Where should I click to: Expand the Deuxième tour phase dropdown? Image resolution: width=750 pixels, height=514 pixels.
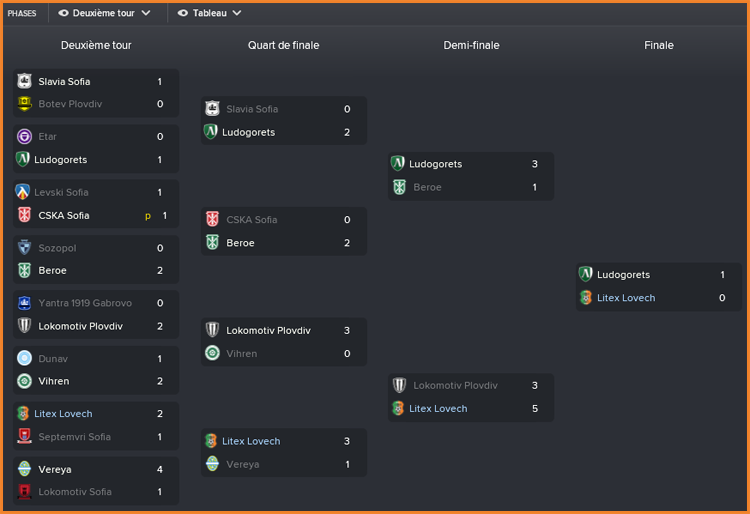[104, 13]
